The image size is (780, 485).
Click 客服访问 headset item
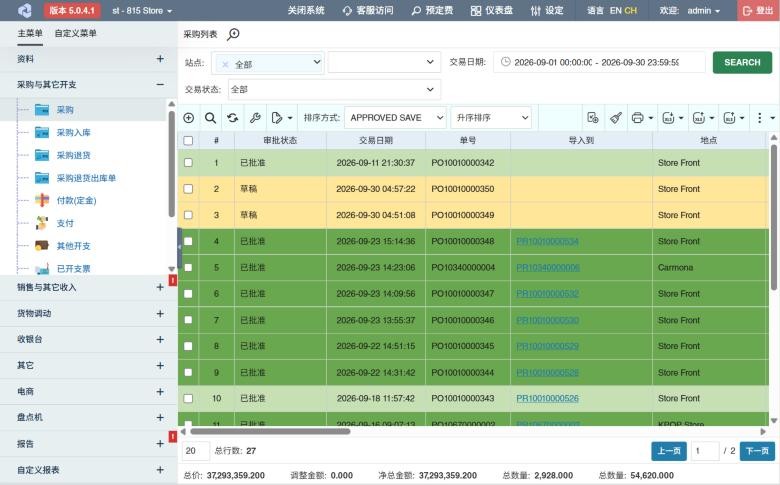[368, 10]
